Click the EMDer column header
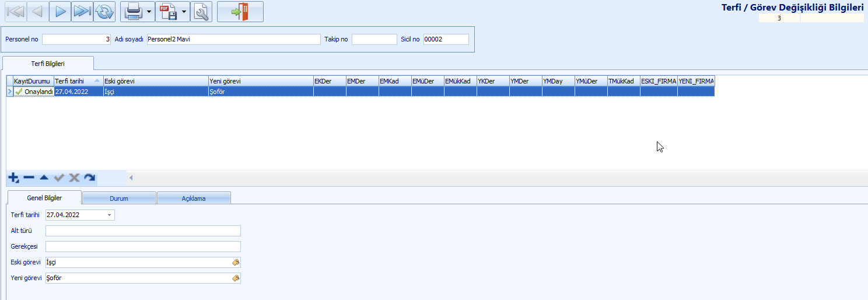Viewport: 868px width, 300px height. [362, 81]
